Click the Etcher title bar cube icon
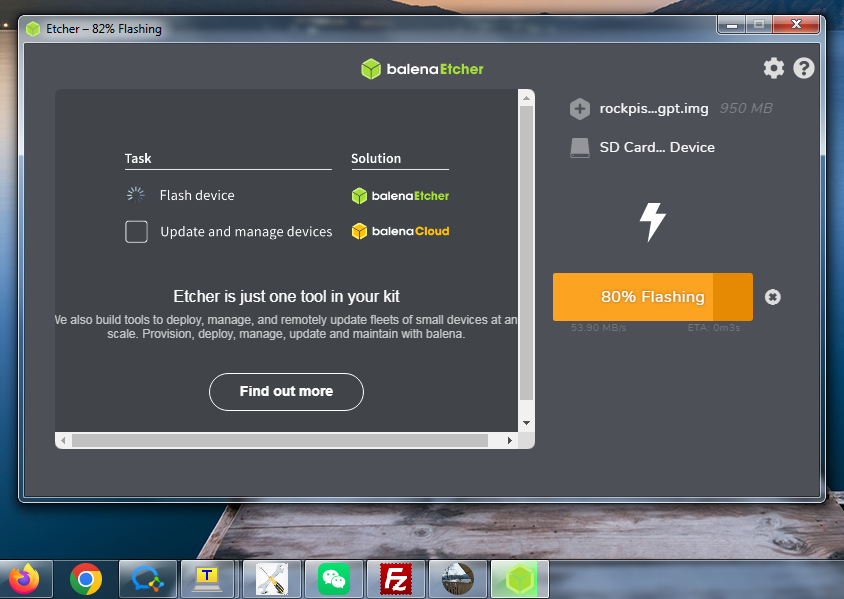 pyautogui.click(x=33, y=29)
